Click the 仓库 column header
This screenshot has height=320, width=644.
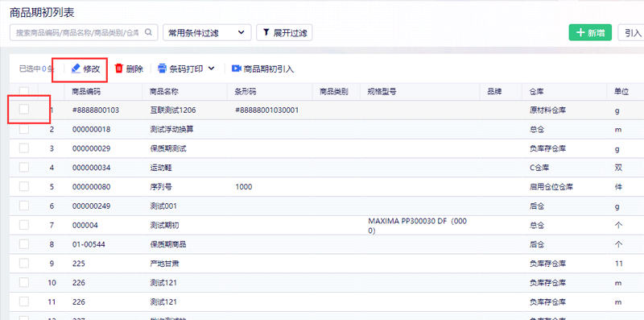coord(537,91)
